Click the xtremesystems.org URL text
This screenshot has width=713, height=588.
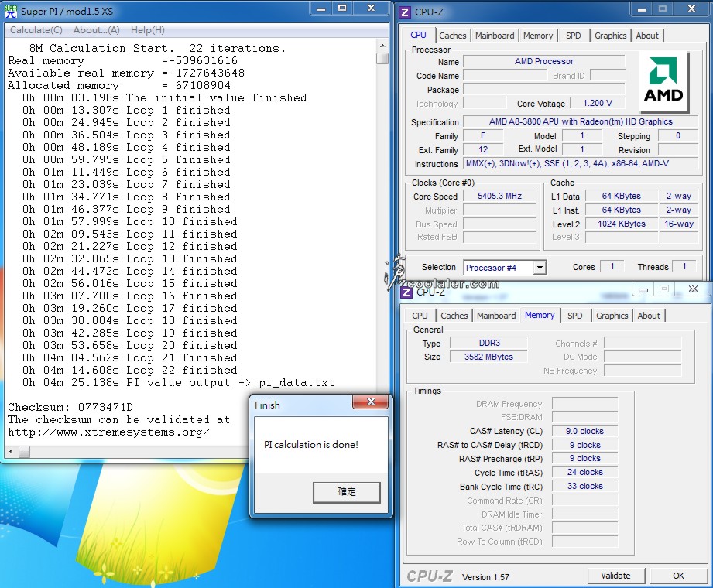pyautogui.click(x=108, y=432)
